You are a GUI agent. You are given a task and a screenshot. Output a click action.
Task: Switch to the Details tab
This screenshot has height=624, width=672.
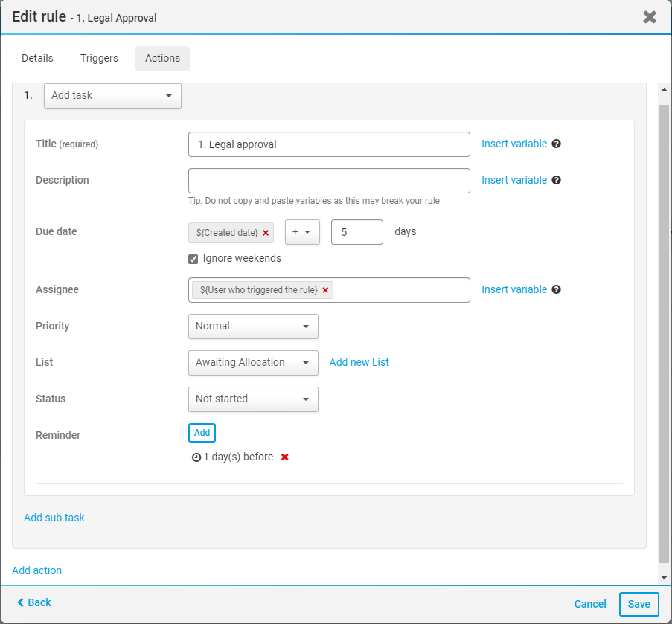point(37,58)
